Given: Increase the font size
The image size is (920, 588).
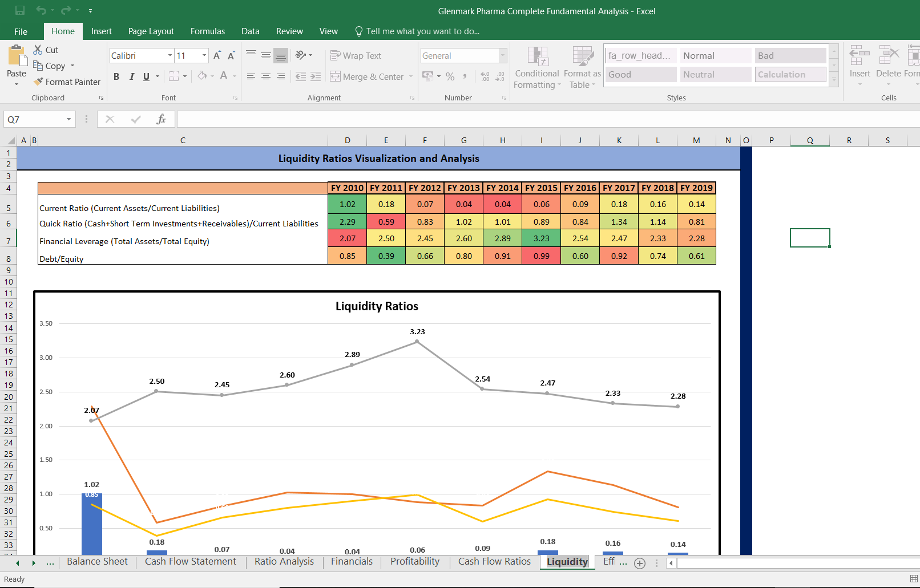Looking at the screenshot, I should pos(217,55).
